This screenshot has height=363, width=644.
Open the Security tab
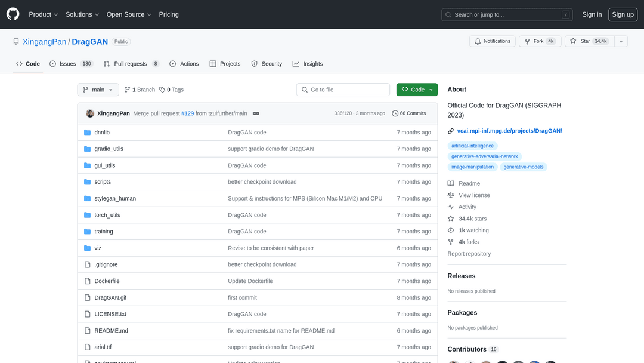[267, 64]
